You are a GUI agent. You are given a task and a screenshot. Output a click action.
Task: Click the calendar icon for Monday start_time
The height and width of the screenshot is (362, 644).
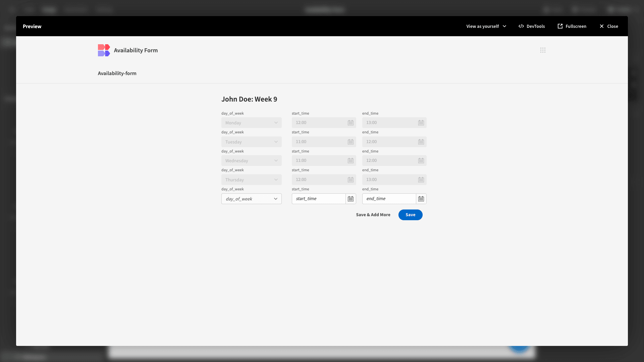coord(351,123)
